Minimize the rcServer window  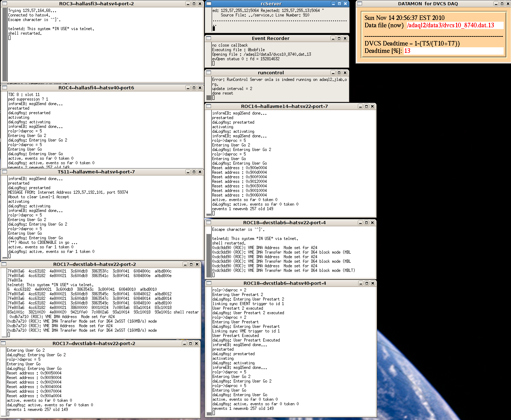(x=333, y=4)
